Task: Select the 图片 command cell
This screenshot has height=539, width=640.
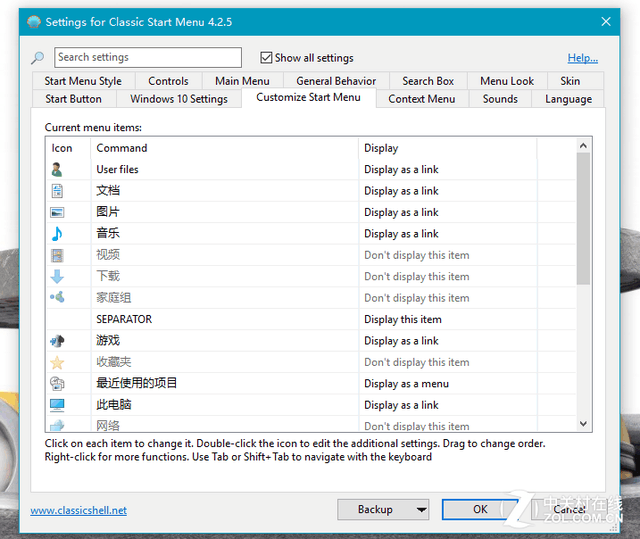Action: tap(224, 212)
